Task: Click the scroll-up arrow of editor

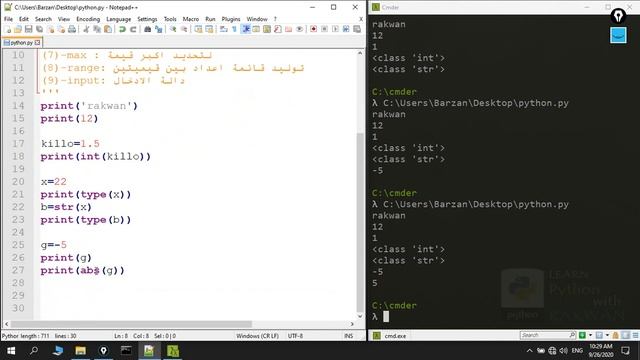Action: tap(360, 53)
